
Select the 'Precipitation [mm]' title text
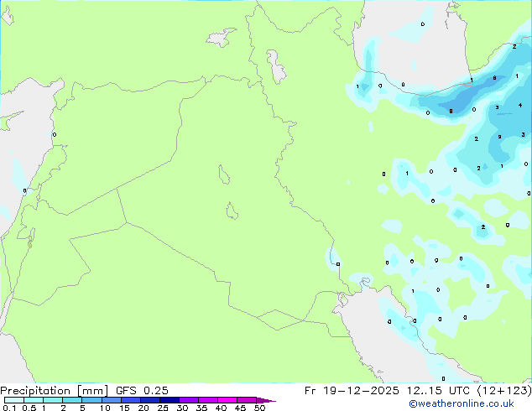[54, 391]
